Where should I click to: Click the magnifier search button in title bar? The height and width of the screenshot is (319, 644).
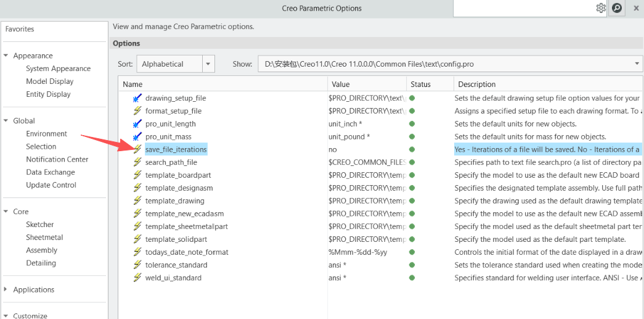pos(617,8)
